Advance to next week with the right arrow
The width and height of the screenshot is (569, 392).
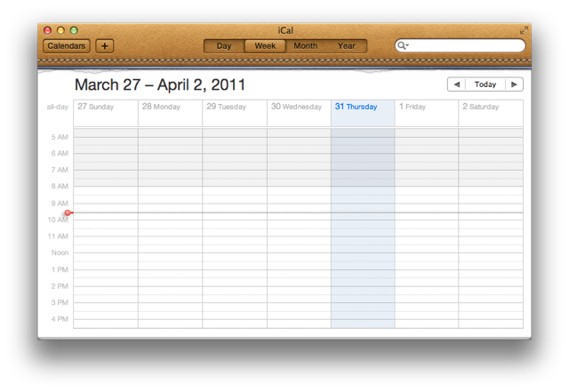click(x=514, y=84)
